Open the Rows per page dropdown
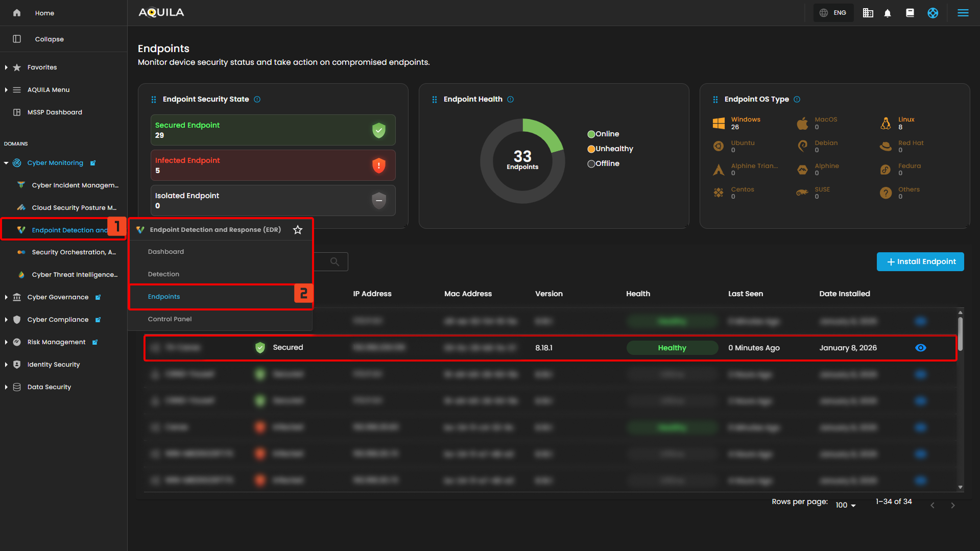The width and height of the screenshot is (980, 551). point(845,505)
